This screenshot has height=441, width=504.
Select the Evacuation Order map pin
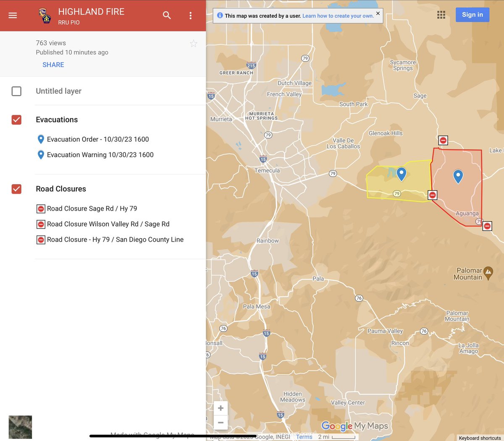coord(458,176)
